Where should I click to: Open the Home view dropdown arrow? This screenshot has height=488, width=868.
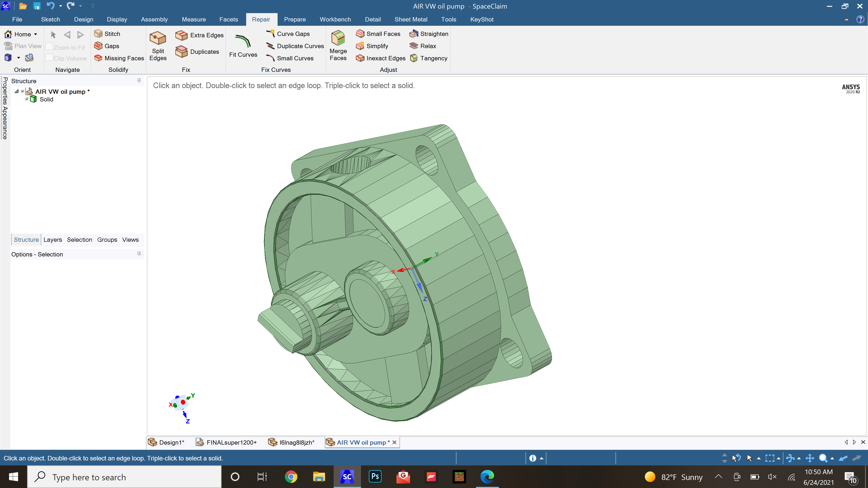point(35,34)
